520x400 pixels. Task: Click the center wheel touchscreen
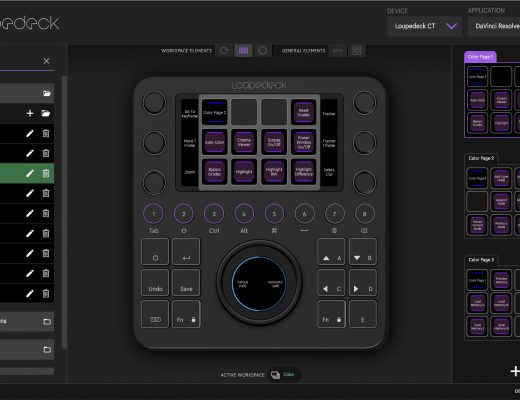[259, 283]
